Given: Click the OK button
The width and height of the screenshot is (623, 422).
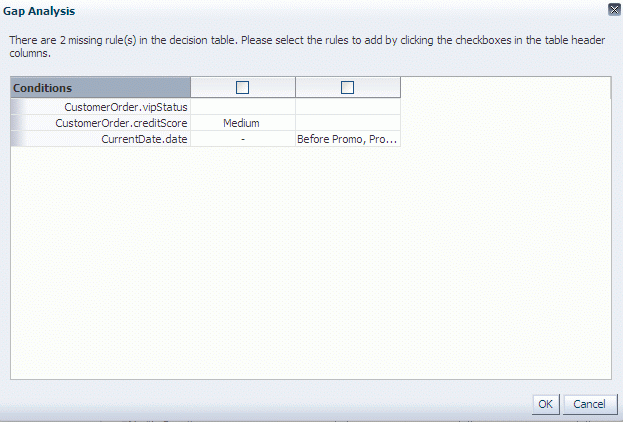Looking at the screenshot, I should pos(546,404).
